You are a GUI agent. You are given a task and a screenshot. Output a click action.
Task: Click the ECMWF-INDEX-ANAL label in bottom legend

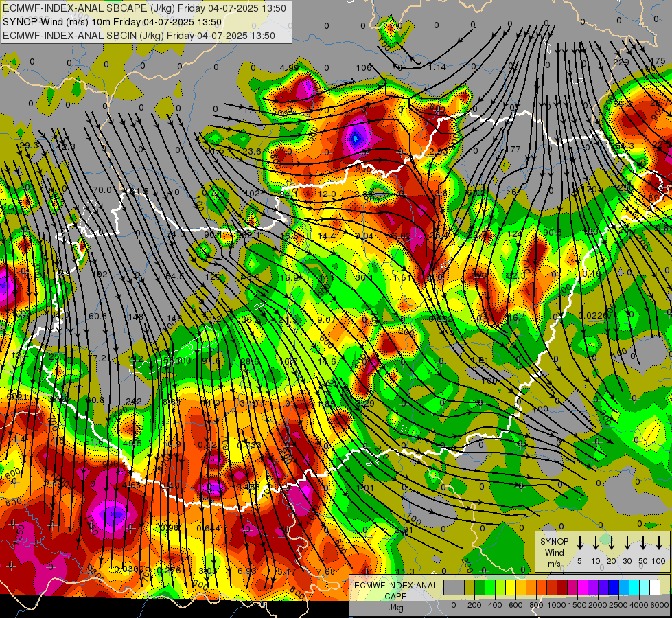pyautogui.click(x=395, y=586)
